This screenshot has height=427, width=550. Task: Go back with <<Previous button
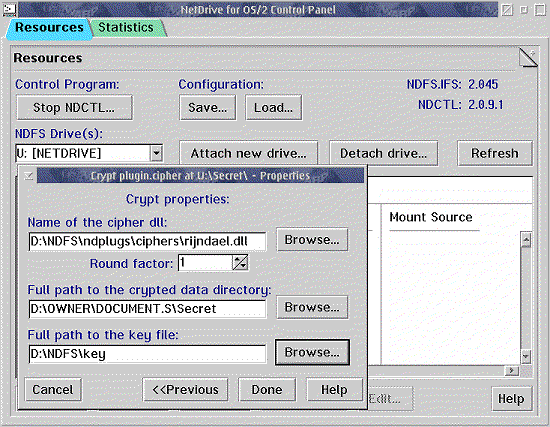(185, 389)
